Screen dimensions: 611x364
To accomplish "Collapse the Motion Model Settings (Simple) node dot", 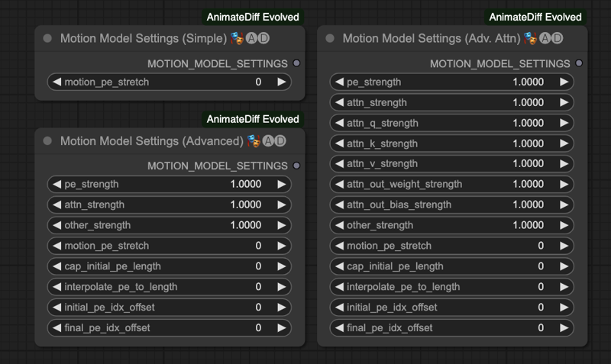I will [47, 38].
